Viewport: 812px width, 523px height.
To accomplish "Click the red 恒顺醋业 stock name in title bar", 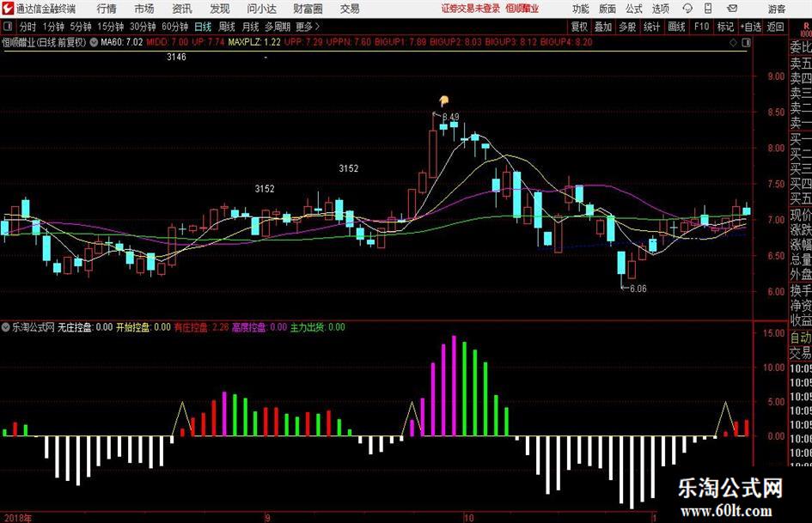I will point(522,9).
